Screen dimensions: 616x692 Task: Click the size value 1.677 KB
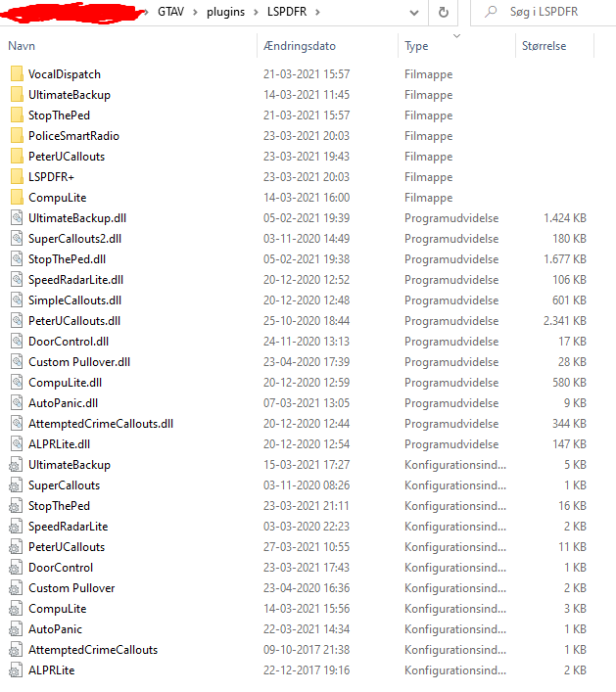(565, 259)
